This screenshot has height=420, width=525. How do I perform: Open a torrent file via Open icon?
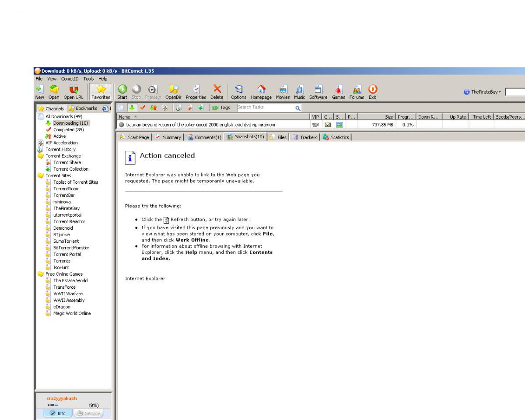click(x=54, y=92)
